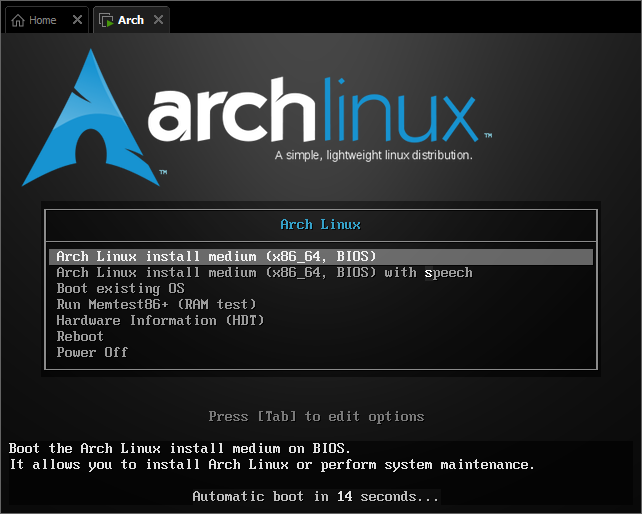Click the house icon on Home tab
642x514 pixels.
18,20
